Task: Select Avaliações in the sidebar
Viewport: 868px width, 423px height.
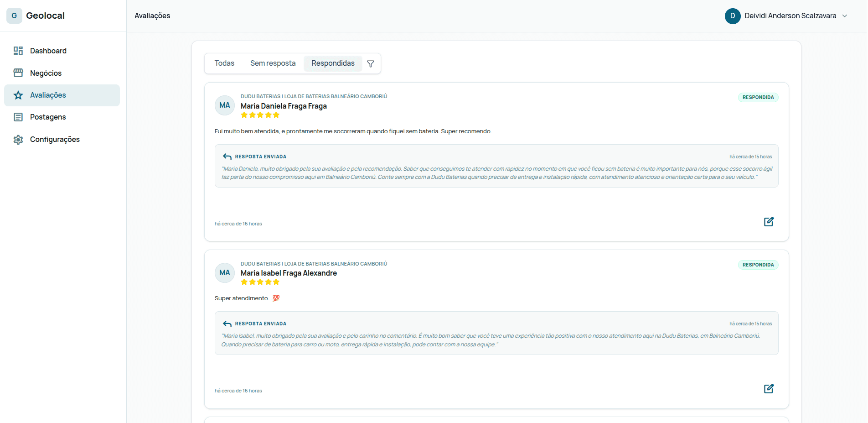Action: click(x=62, y=95)
